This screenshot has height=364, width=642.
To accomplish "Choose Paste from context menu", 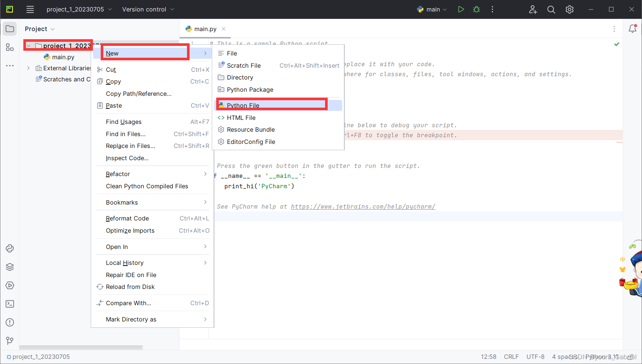I will click(x=153, y=105).
